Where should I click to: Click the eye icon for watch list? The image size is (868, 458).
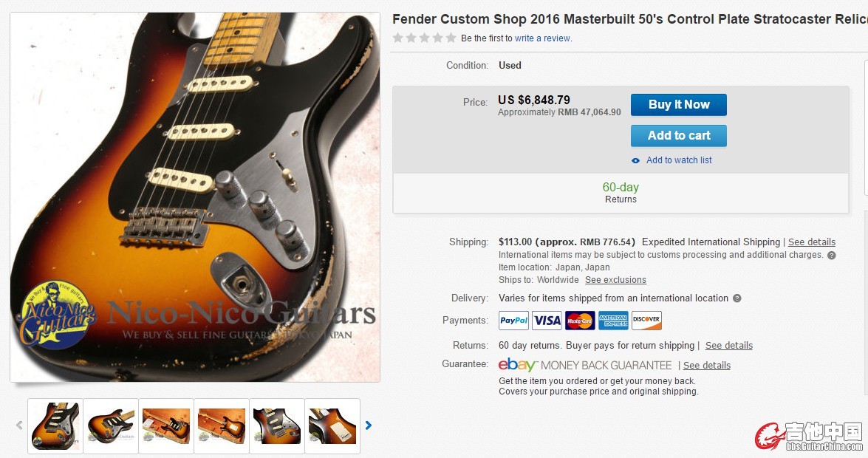635,160
